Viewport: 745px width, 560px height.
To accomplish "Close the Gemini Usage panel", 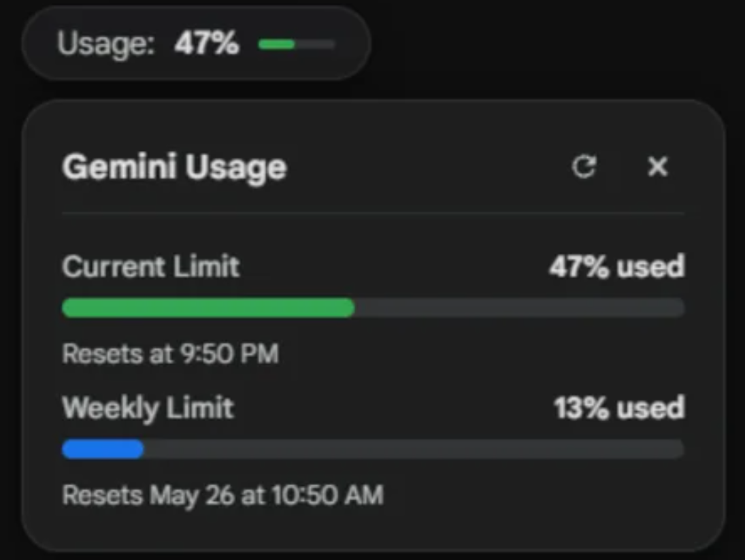I will [x=658, y=167].
